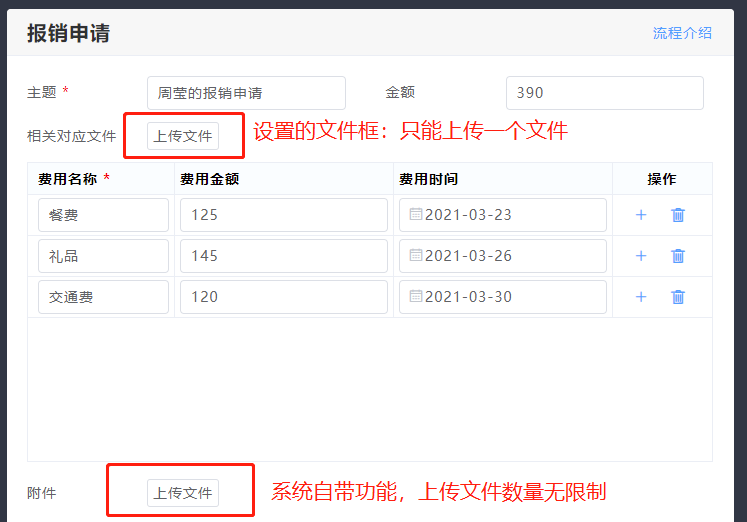Focus the 金额 field showing 390

pos(604,93)
